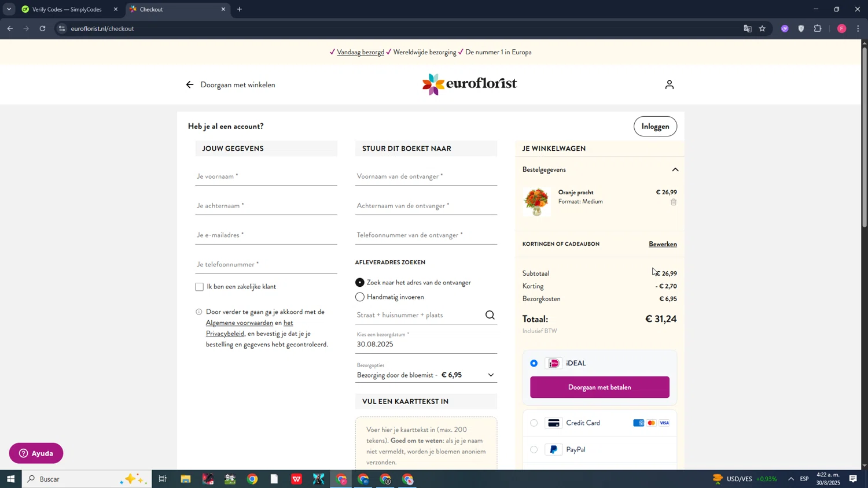Focus 'Achternaam van de ontvanger' field

pyautogui.click(x=426, y=206)
